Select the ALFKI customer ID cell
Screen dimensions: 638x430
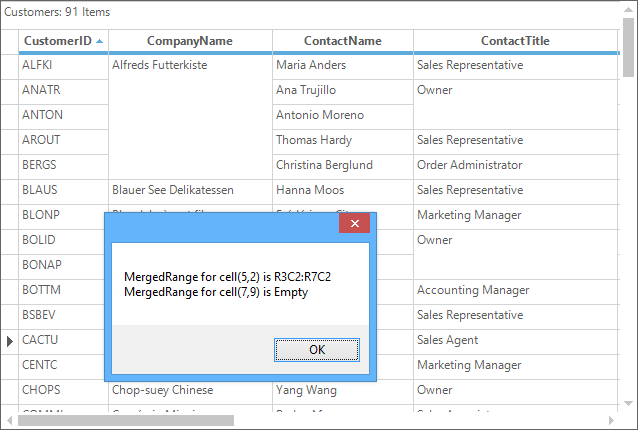coord(63,65)
